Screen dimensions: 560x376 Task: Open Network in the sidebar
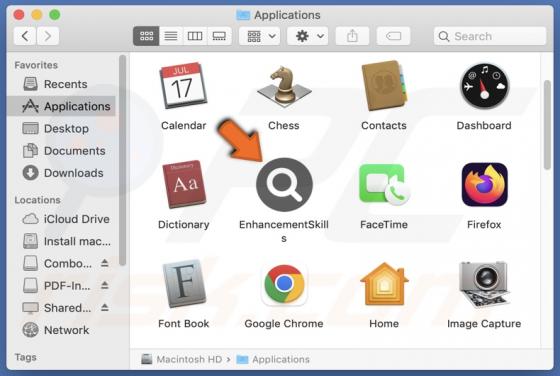61,330
